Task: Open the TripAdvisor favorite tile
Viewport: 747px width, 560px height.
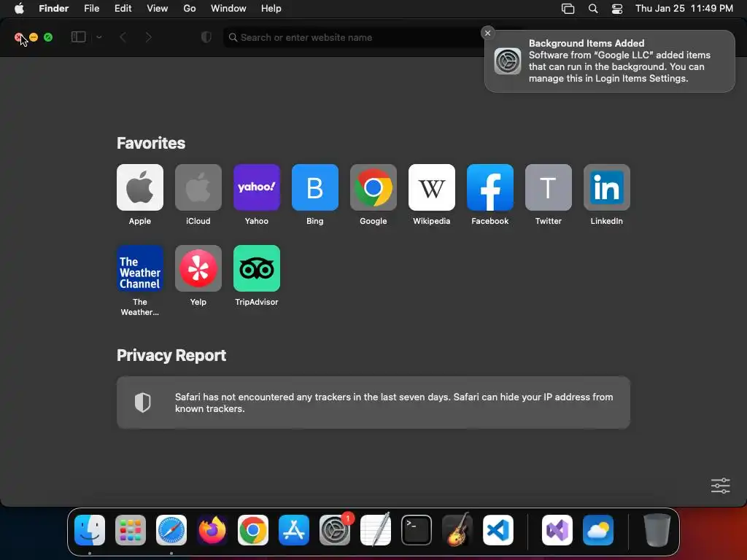Action: click(x=256, y=268)
